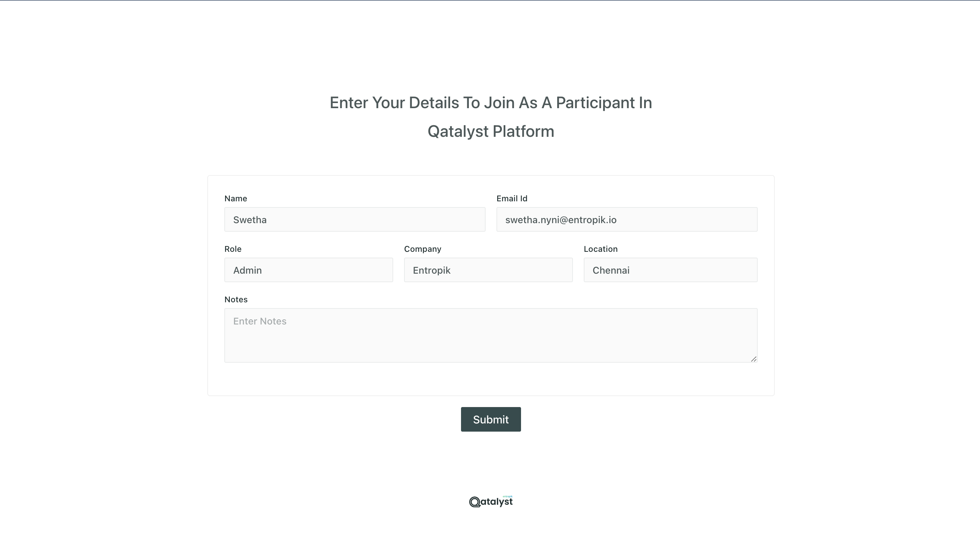The image size is (980, 535).
Task: Click the Company label text
Action: [x=423, y=249]
